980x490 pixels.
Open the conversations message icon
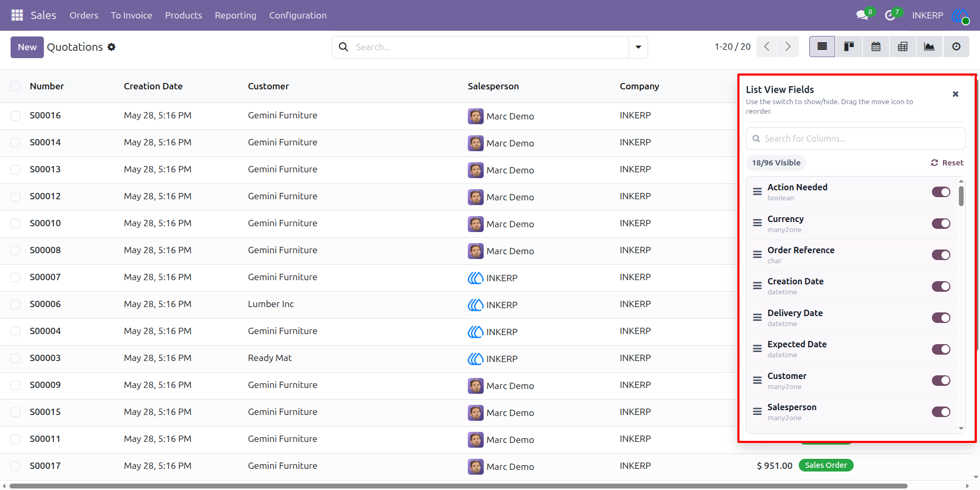tap(863, 15)
